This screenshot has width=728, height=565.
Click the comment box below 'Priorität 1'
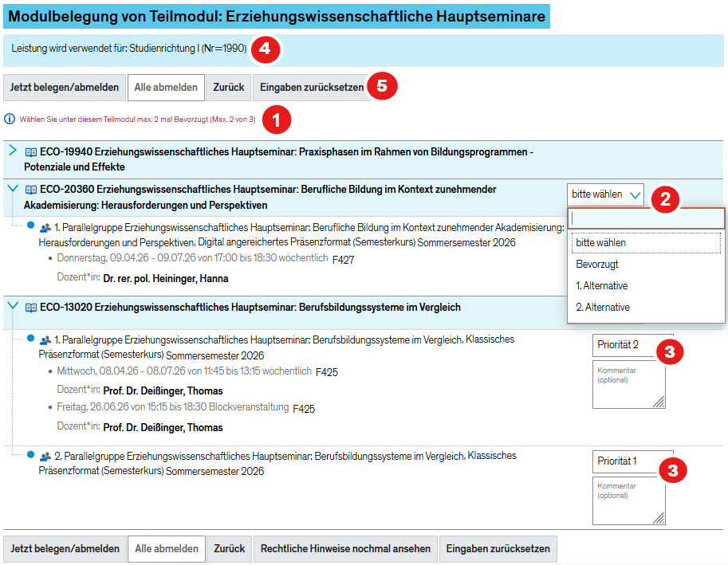[x=628, y=500]
